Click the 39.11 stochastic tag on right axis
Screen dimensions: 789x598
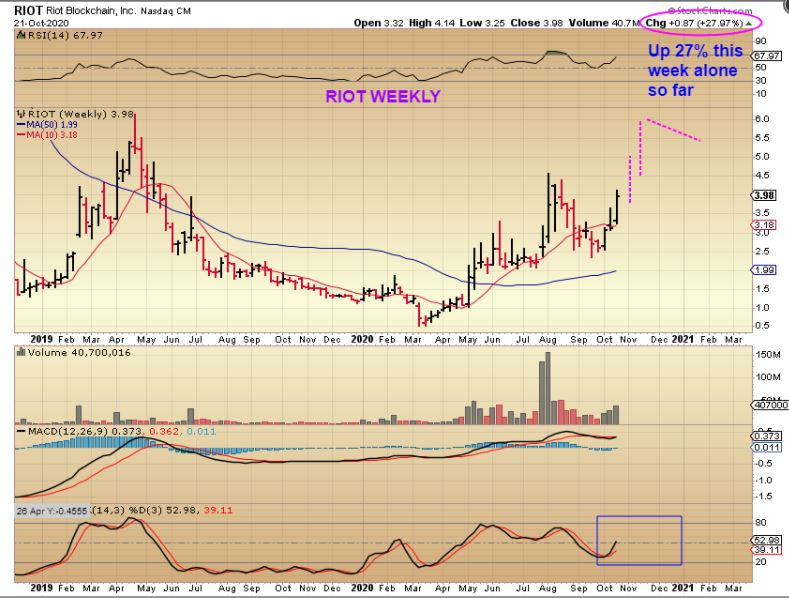pyautogui.click(x=766, y=550)
